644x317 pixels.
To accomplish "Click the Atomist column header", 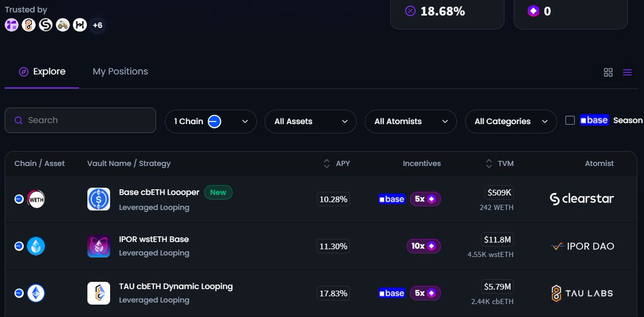I will pyautogui.click(x=599, y=163).
